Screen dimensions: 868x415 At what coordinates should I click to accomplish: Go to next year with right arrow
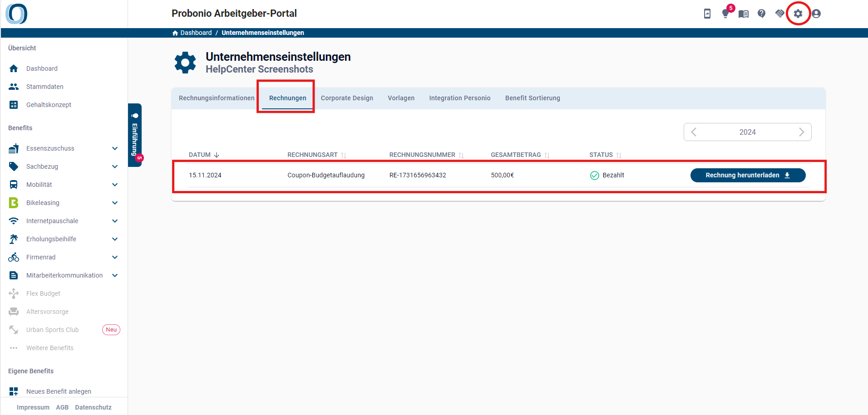click(801, 132)
